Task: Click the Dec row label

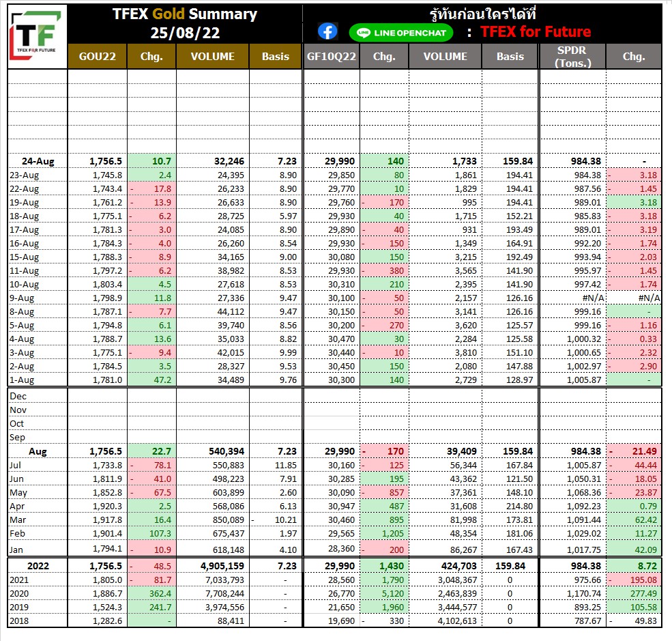Action: coord(18,396)
